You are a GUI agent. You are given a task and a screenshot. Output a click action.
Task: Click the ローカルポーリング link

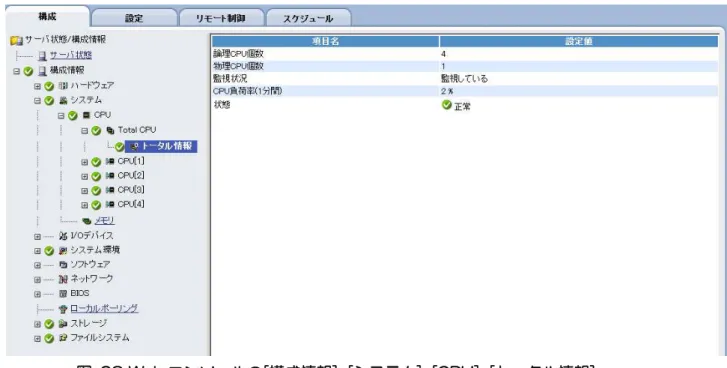(x=104, y=309)
